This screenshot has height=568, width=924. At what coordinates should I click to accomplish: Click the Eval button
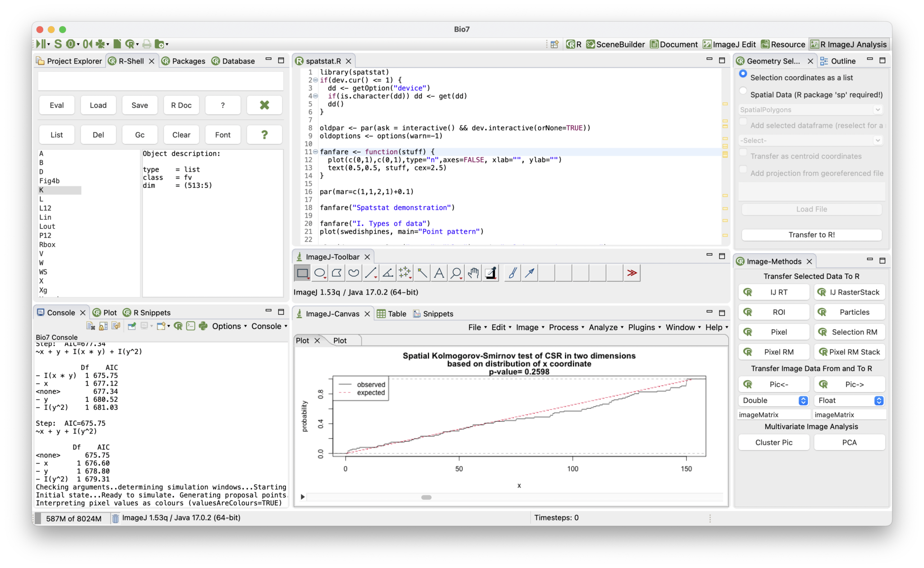(x=56, y=105)
